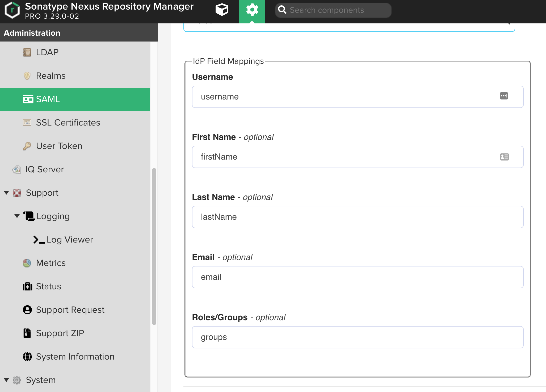Collapse the Support tree section
546x392 pixels.
[7, 193]
